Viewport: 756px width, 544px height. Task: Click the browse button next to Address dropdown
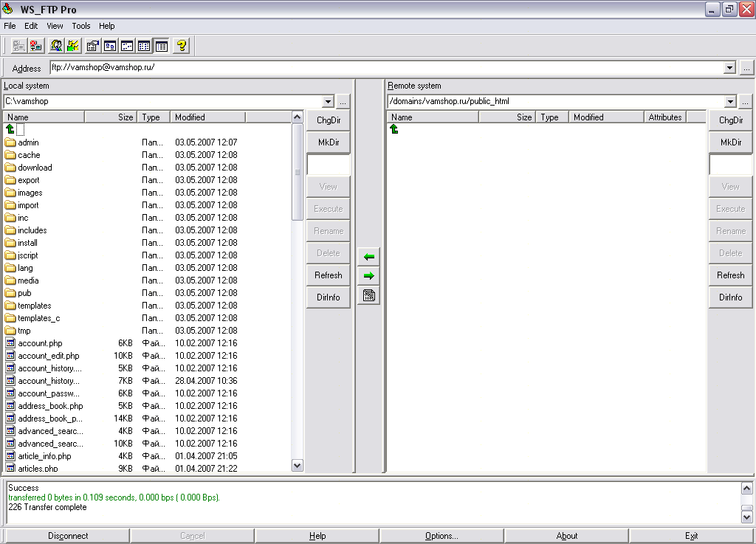[746, 68]
